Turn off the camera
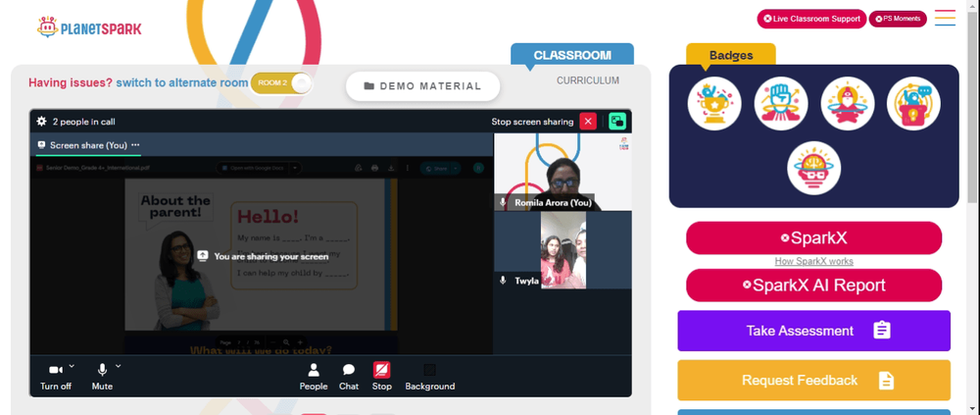Viewport: 980px width, 415px height. [55, 376]
